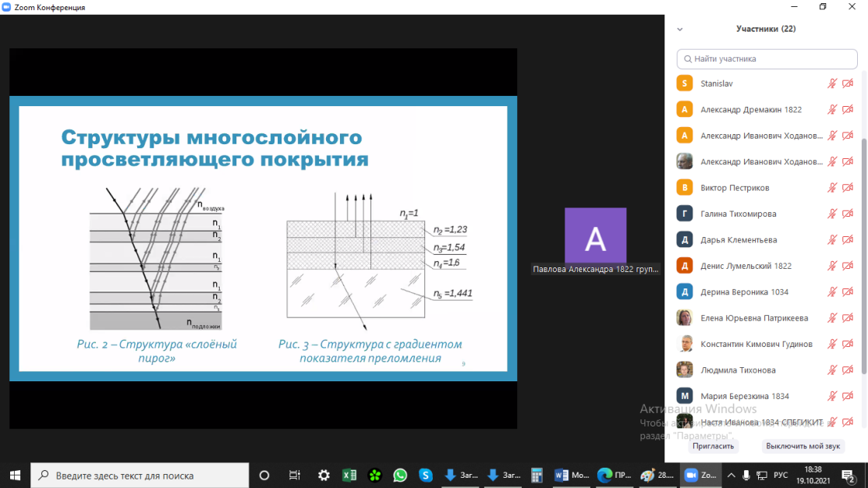868x488 pixels.
Task: Open Excel from the taskbar
Action: pos(349,475)
